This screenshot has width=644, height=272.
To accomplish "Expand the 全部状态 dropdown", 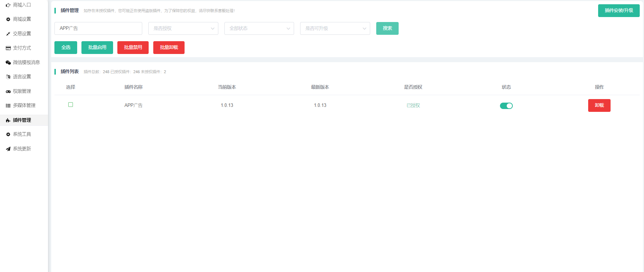I will 259,28.
